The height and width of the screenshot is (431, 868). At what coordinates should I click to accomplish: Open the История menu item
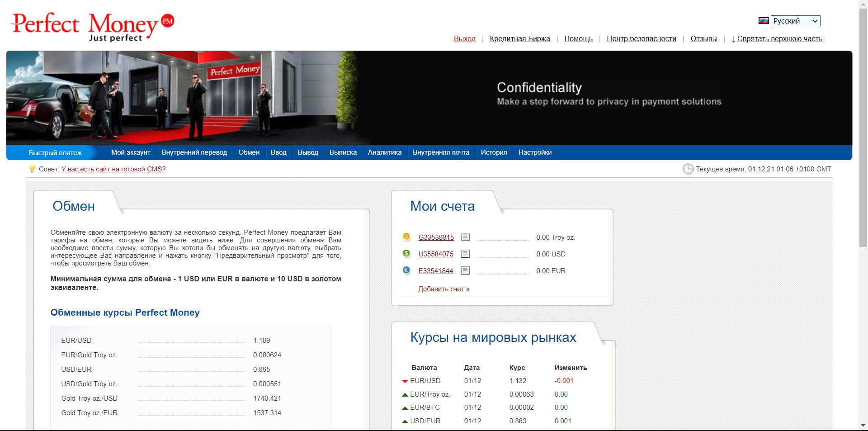tap(494, 152)
